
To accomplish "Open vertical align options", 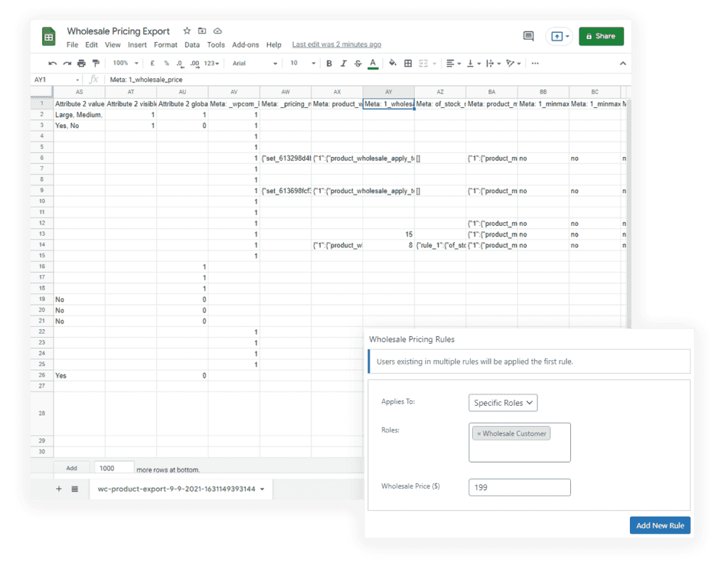I will pos(473,63).
